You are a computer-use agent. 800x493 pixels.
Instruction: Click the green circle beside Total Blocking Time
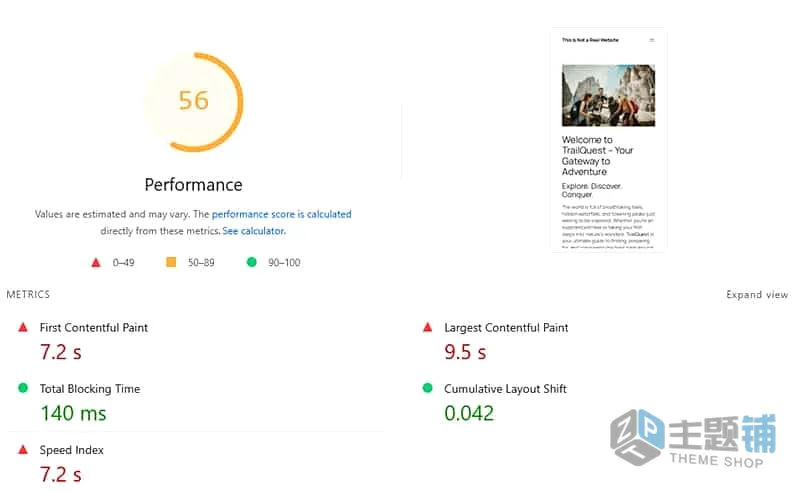[x=23, y=388]
